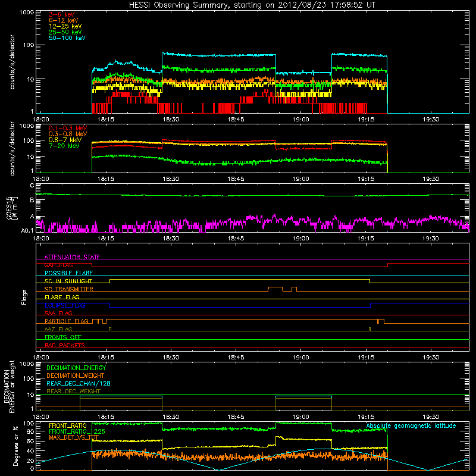Click the 19:00 tick under the GOES panel
The width and height of the screenshot is (476, 476).
point(300,239)
